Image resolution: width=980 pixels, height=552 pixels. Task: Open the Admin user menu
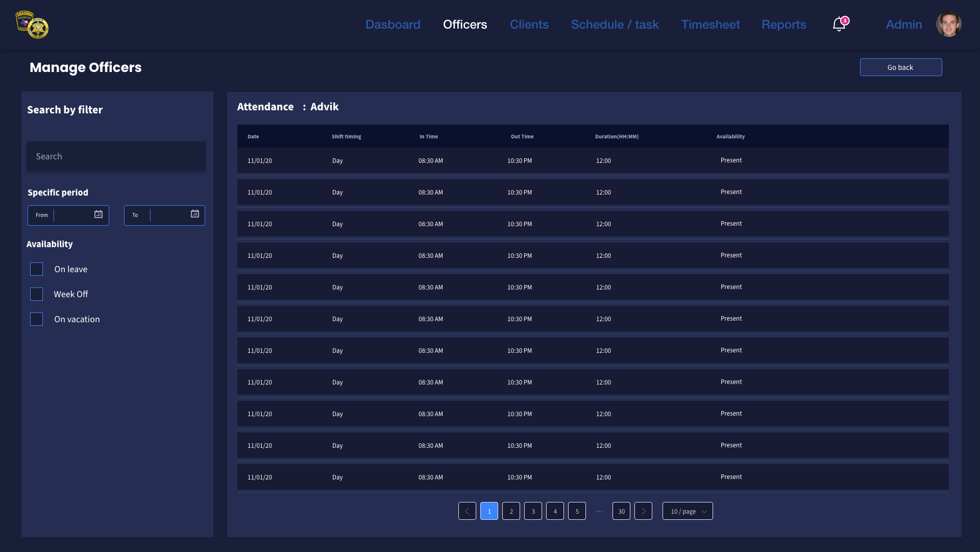coord(903,25)
